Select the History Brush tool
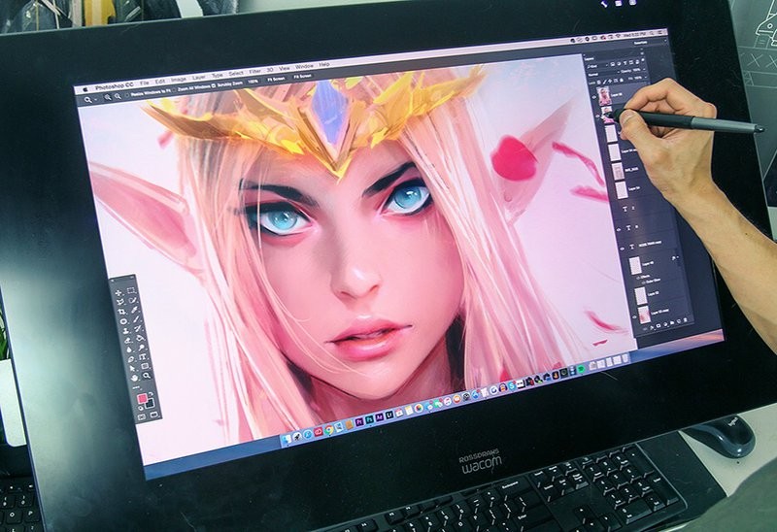Screen dimensions: 777x532 (x=137, y=328)
